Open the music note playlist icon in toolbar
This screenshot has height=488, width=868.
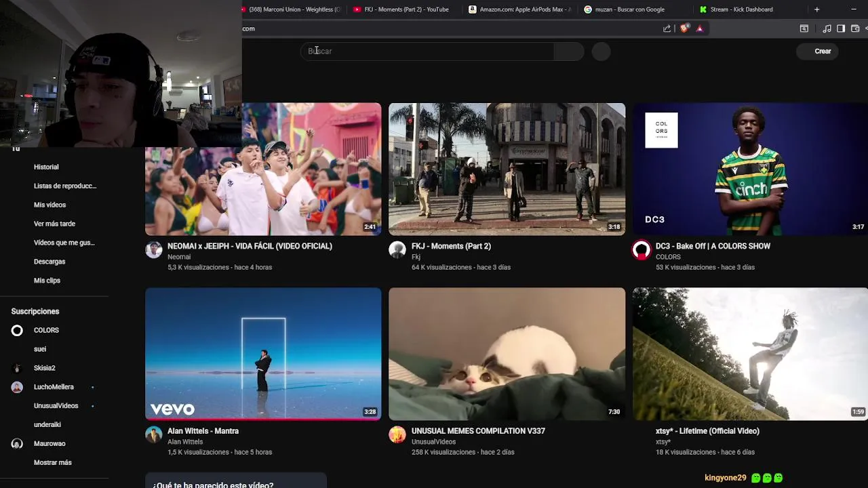click(x=827, y=28)
